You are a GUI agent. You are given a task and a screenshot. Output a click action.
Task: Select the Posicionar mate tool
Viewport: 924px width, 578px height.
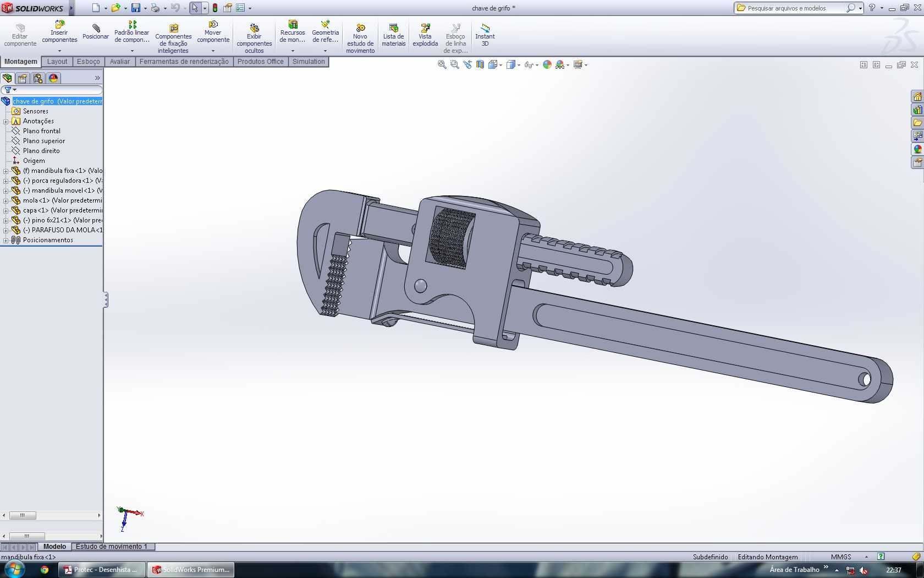[96, 32]
